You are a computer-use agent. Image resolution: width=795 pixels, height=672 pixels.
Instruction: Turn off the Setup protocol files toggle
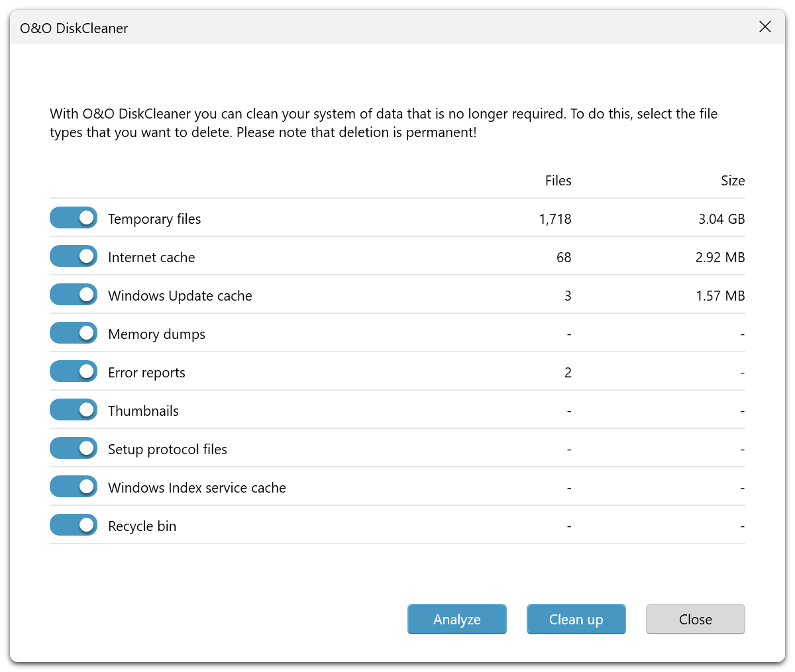click(74, 448)
